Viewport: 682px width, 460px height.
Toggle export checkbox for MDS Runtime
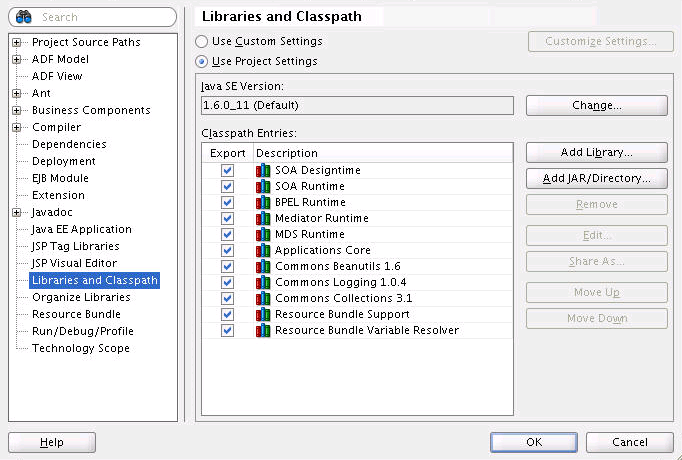click(227, 234)
